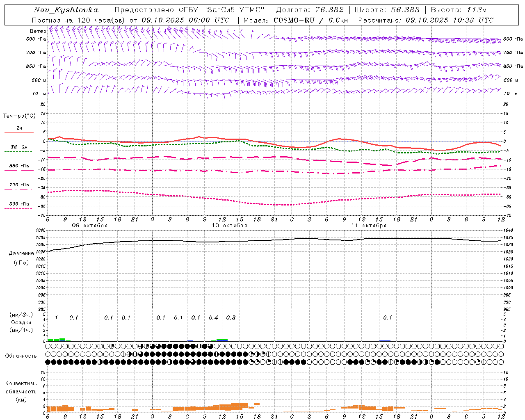Select the first 3-hour precipitation value 1

coord(56,317)
